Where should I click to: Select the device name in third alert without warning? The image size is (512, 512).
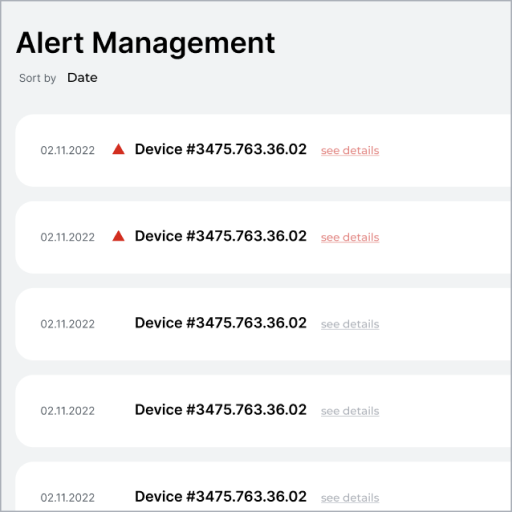tap(221, 323)
